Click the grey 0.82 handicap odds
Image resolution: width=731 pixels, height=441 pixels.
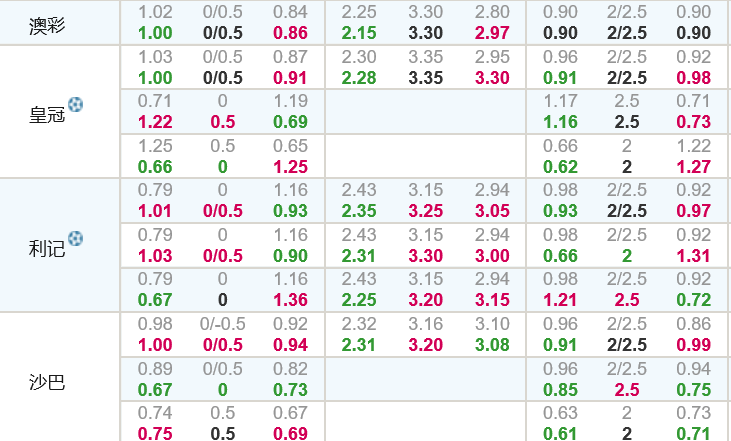coord(290,368)
